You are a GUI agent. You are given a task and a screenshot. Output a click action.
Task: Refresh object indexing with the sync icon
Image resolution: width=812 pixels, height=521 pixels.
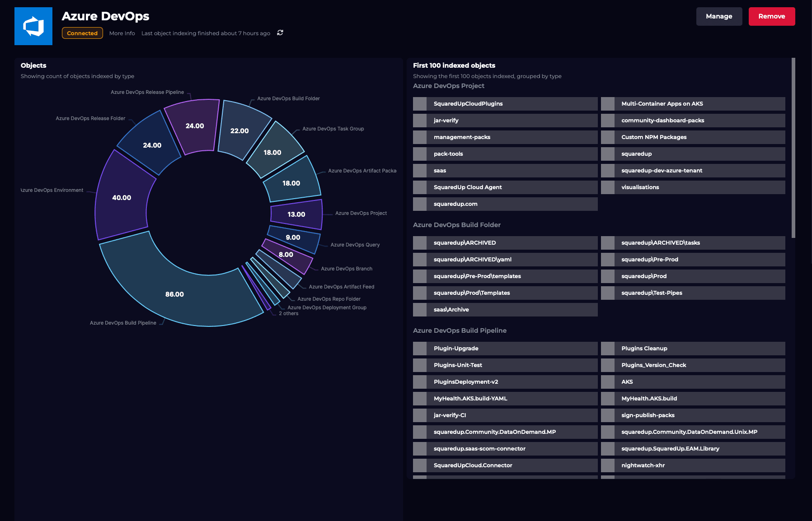[x=280, y=33]
